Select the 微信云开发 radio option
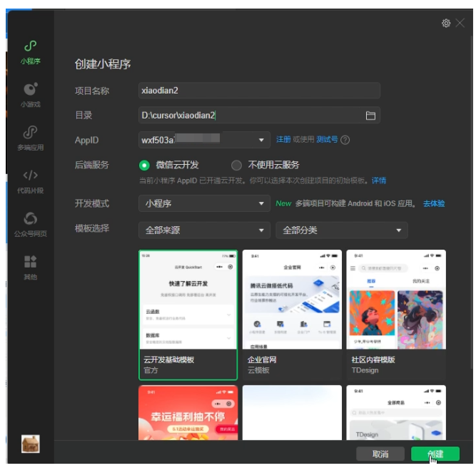Image resolution: width=476 pixels, height=468 pixels. [169, 165]
